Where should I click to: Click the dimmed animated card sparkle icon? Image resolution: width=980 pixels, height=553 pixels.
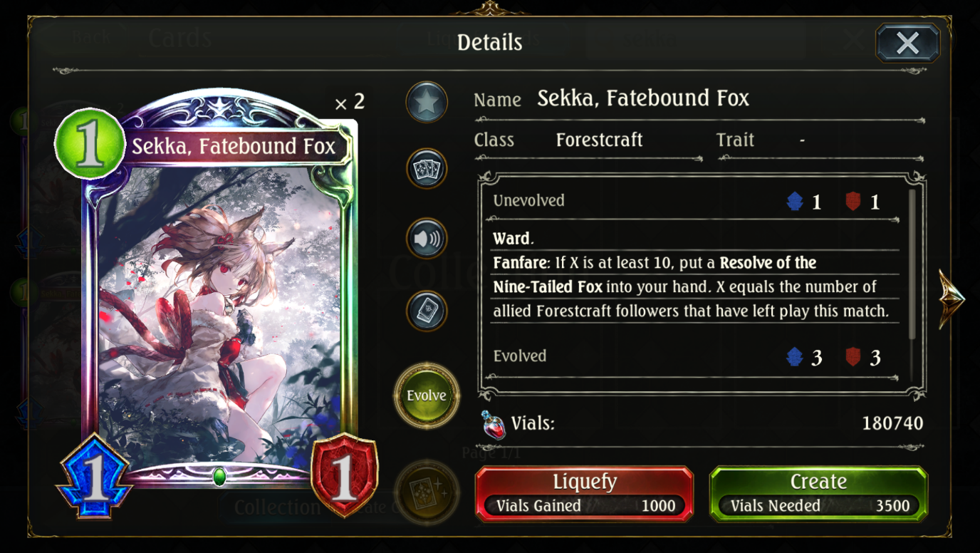click(x=427, y=492)
